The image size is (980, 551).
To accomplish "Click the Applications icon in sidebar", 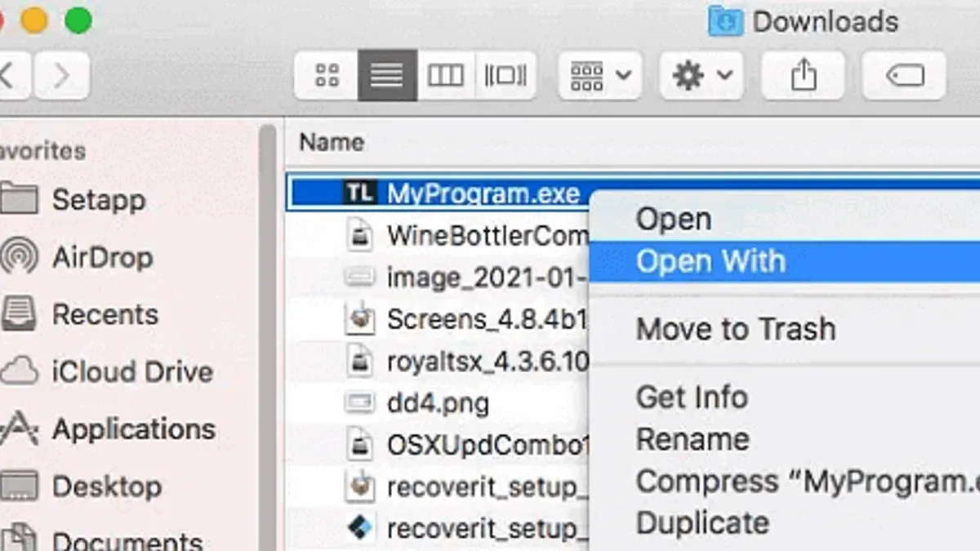I will 19,429.
